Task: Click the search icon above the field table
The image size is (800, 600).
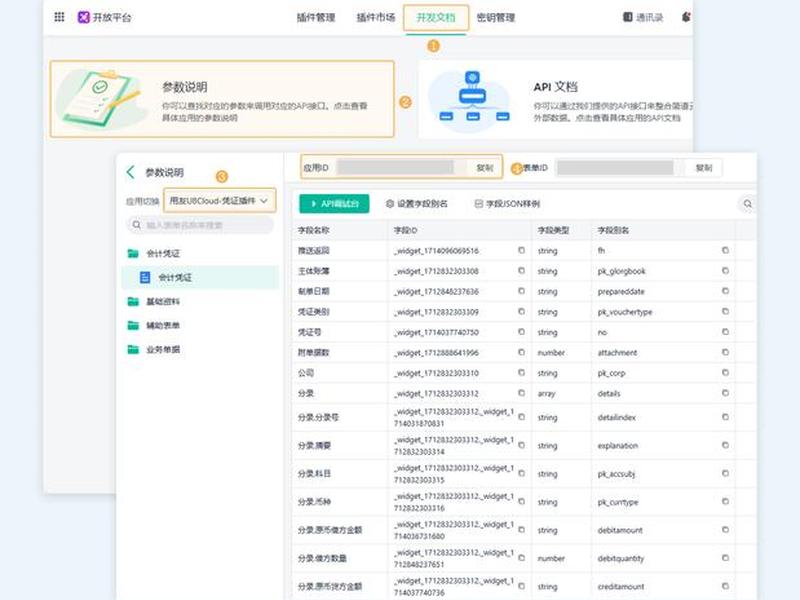Action: click(x=747, y=204)
